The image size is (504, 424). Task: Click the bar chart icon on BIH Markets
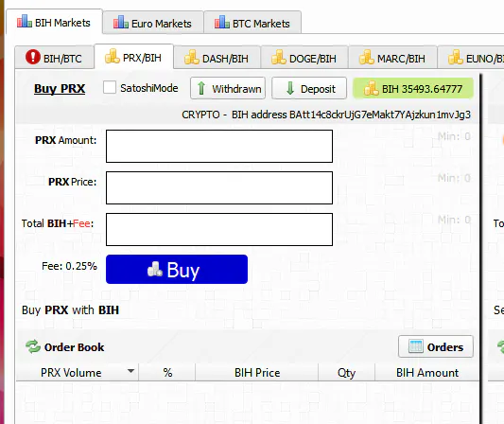[x=25, y=21]
